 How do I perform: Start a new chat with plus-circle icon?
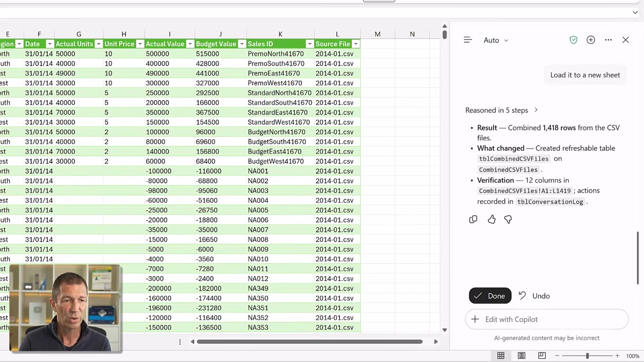point(591,40)
